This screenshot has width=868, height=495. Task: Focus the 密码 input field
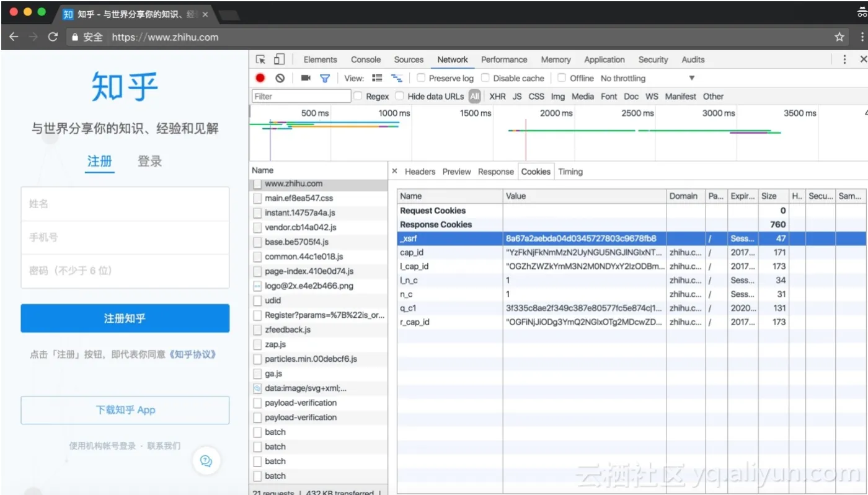(x=125, y=271)
